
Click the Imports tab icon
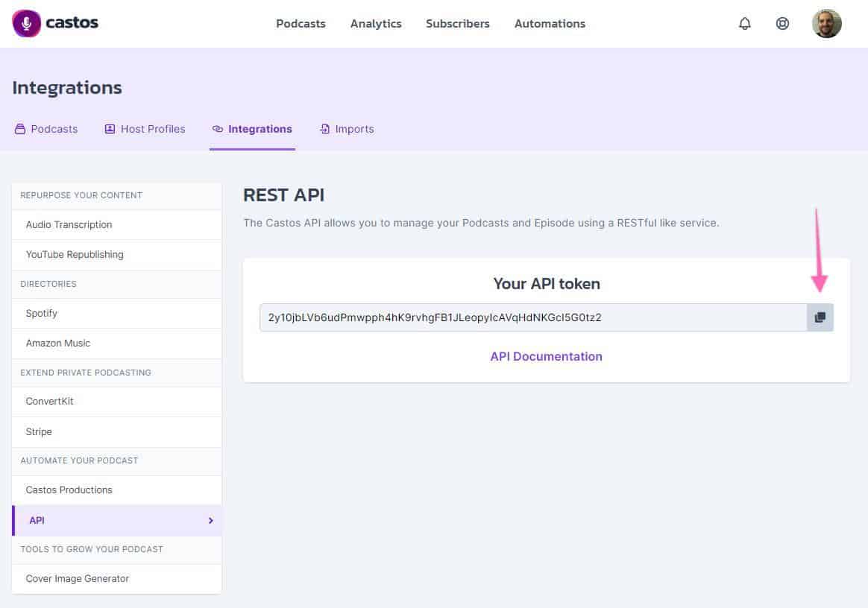[x=324, y=129]
